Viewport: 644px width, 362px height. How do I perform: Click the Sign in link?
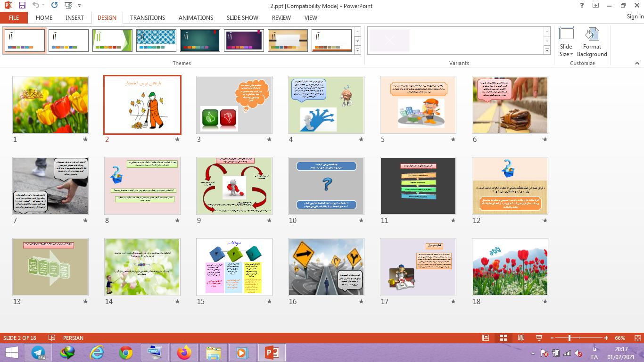click(x=635, y=16)
